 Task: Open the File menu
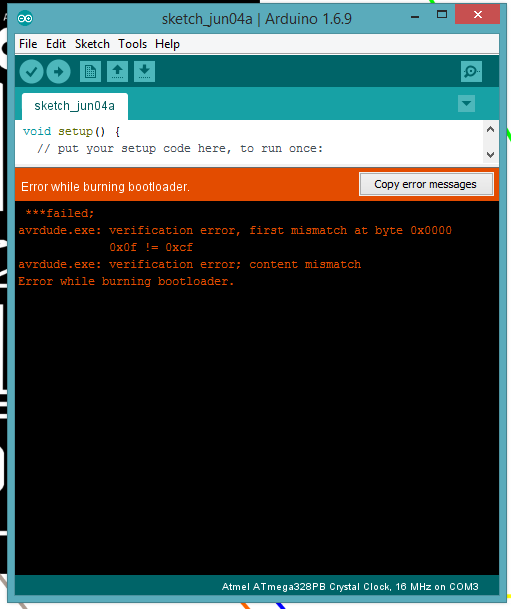click(x=28, y=44)
